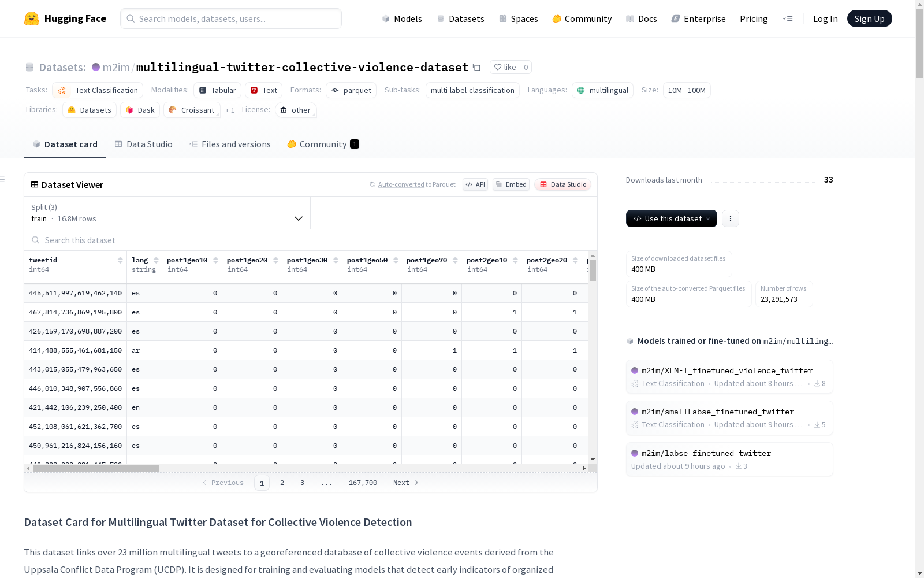The width and height of the screenshot is (924, 578).
Task: Open the more options kebab menu
Action: point(731,218)
